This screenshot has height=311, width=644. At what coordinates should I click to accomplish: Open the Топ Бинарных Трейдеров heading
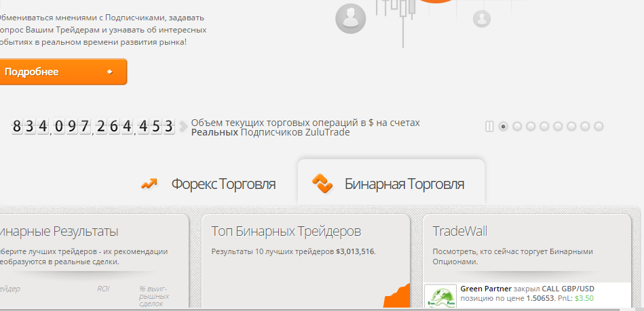pyautogui.click(x=286, y=232)
